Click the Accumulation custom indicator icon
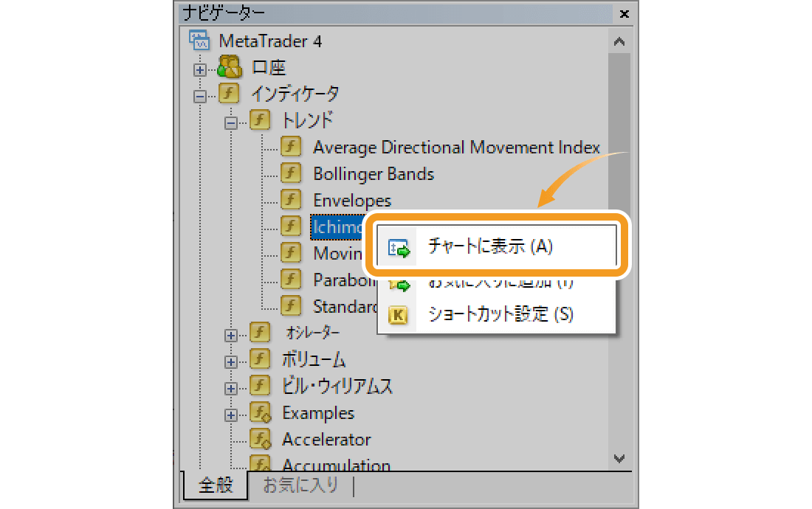 coord(261,463)
